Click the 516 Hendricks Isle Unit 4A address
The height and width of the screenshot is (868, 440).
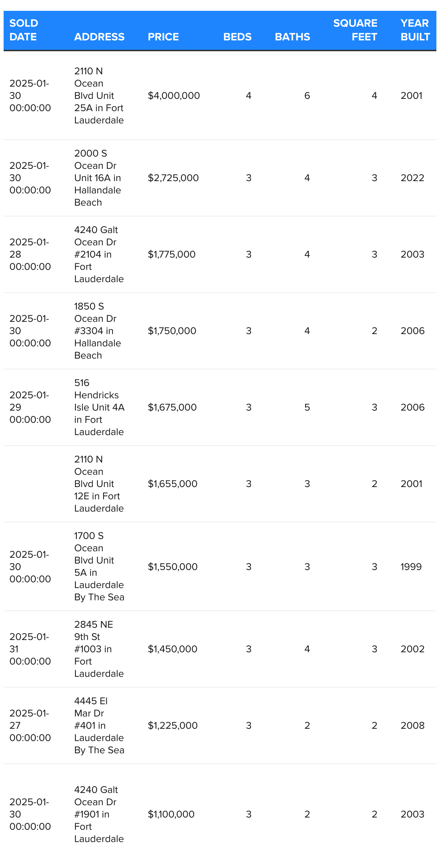pyautogui.click(x=99, y=407)
